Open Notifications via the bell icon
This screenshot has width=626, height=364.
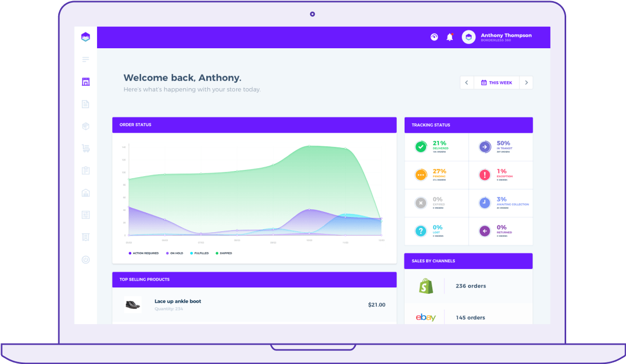pos(450,37)
